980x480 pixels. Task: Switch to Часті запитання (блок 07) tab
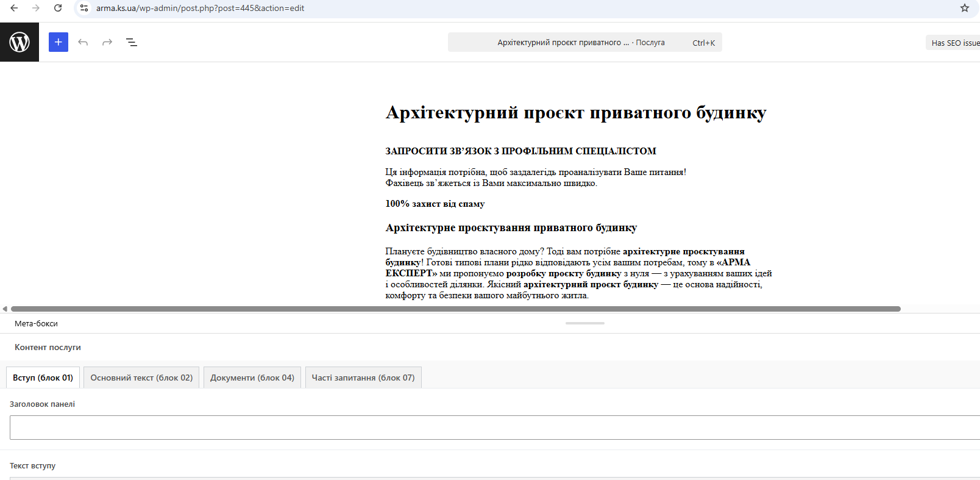pos(363,378)
